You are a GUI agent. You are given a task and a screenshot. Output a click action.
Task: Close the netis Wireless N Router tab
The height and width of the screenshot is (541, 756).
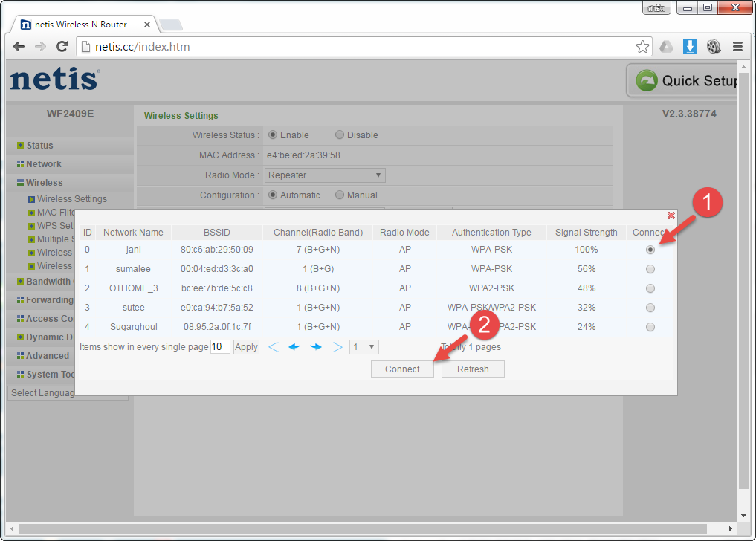[147, 25]
